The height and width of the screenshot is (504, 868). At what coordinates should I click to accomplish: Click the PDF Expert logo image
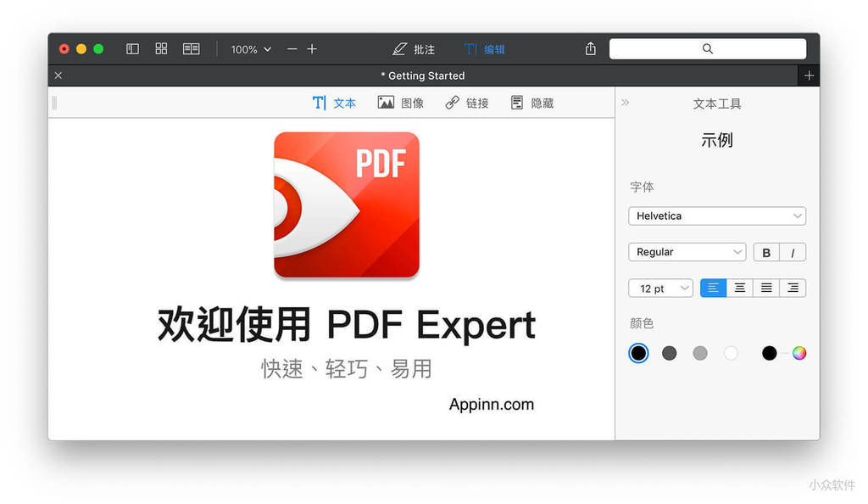click(347, 204)
